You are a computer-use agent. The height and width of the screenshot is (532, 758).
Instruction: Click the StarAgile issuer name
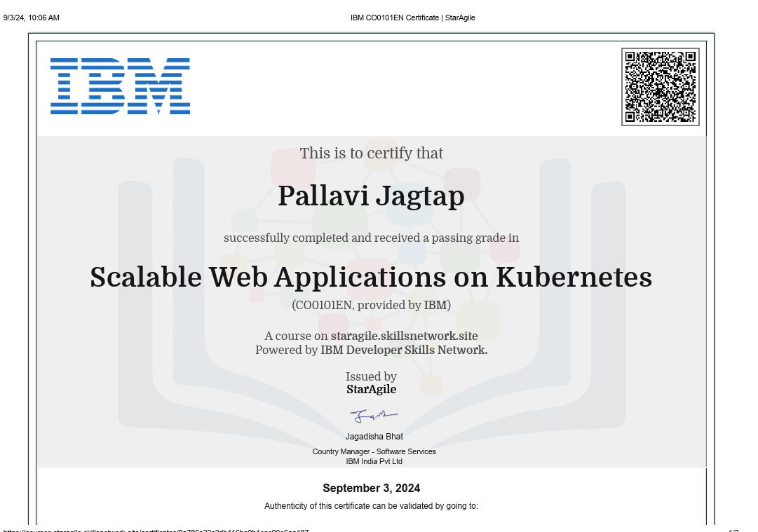coord(371,390)
